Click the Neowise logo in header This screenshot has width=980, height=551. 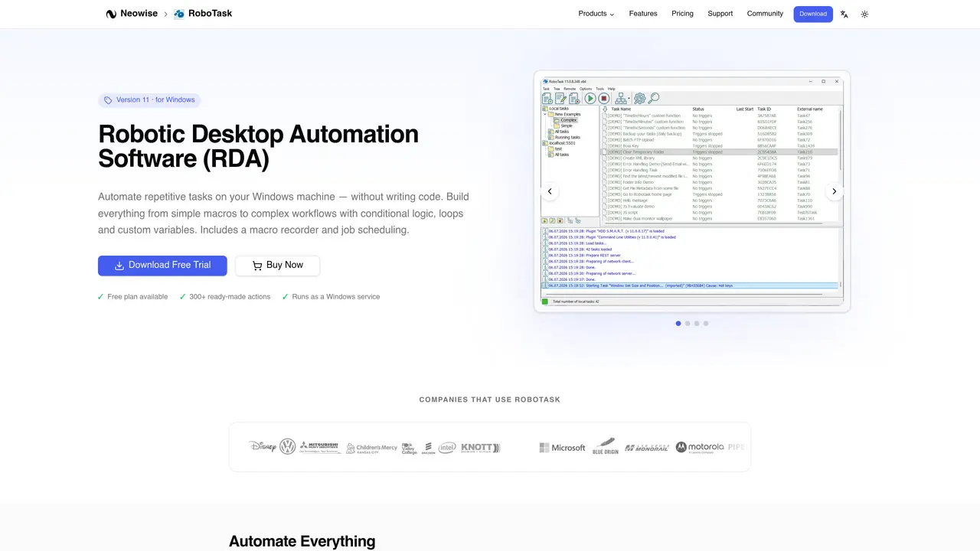111,14
